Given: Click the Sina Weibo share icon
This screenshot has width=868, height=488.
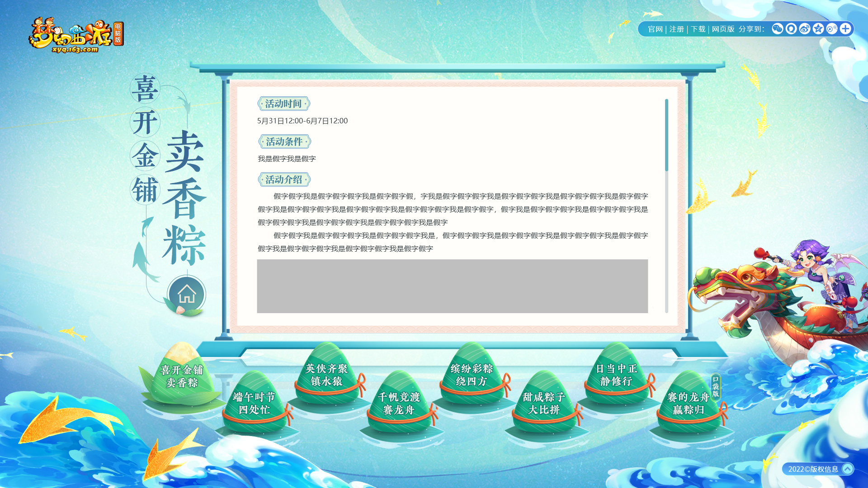Looking at the screenshot, I should click(804, 29).
